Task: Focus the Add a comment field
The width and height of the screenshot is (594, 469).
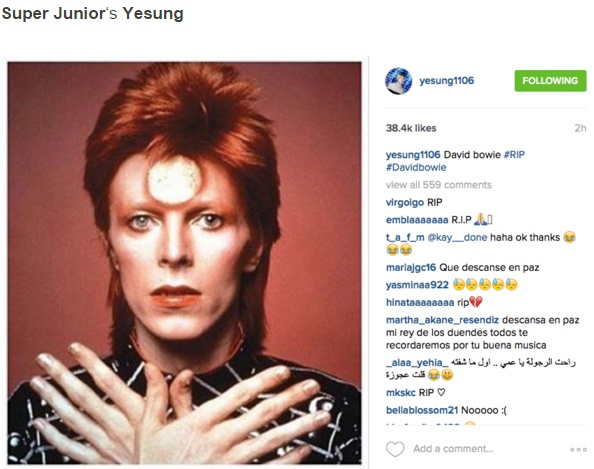Action: click(453, 449)
